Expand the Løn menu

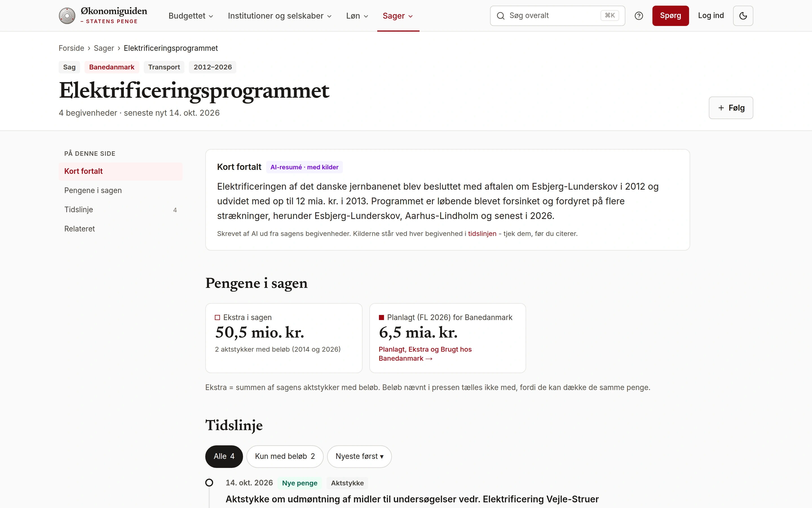pos(357,16)
